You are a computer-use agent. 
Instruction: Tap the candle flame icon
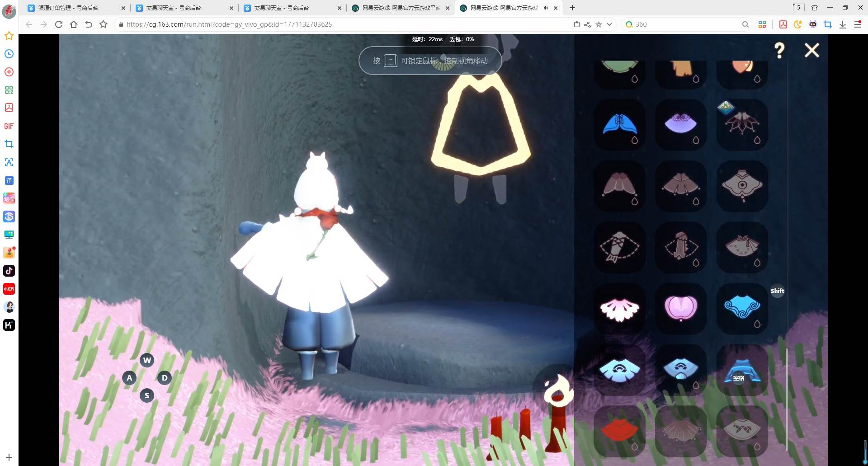tap(558, 390)
